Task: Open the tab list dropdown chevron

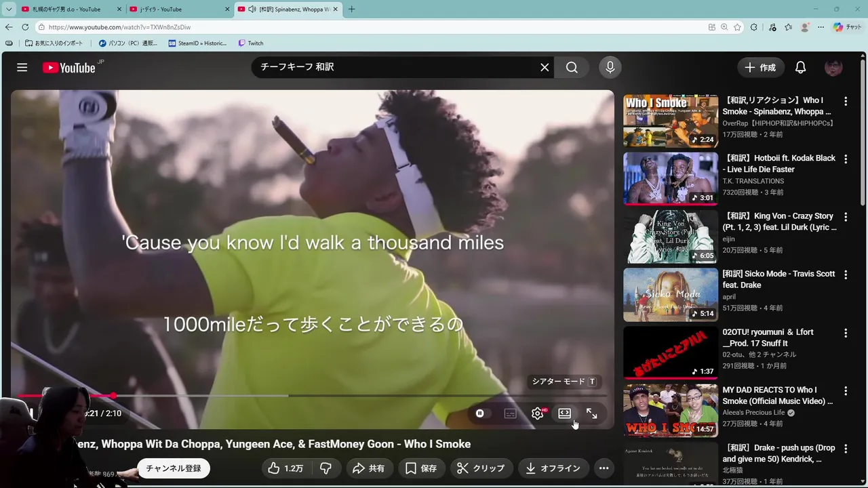Action: (8, 9)
